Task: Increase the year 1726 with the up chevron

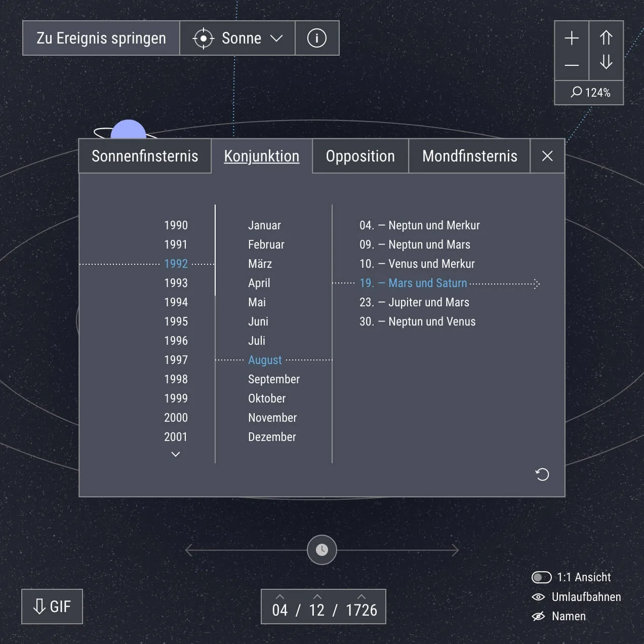Action: [x=361, y=597]
